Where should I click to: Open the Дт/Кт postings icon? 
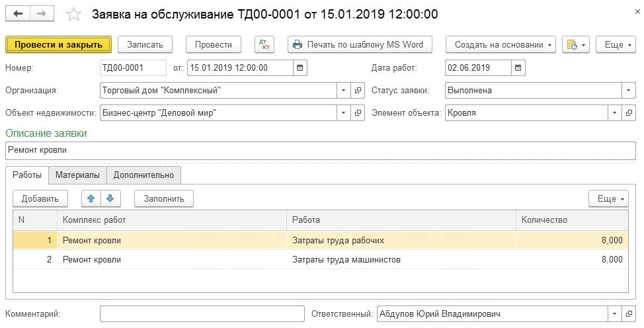coord(264,45)
